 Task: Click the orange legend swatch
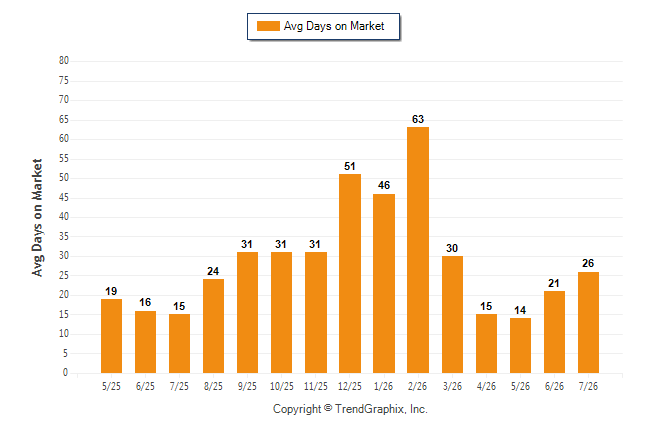(x=268, y=26)
